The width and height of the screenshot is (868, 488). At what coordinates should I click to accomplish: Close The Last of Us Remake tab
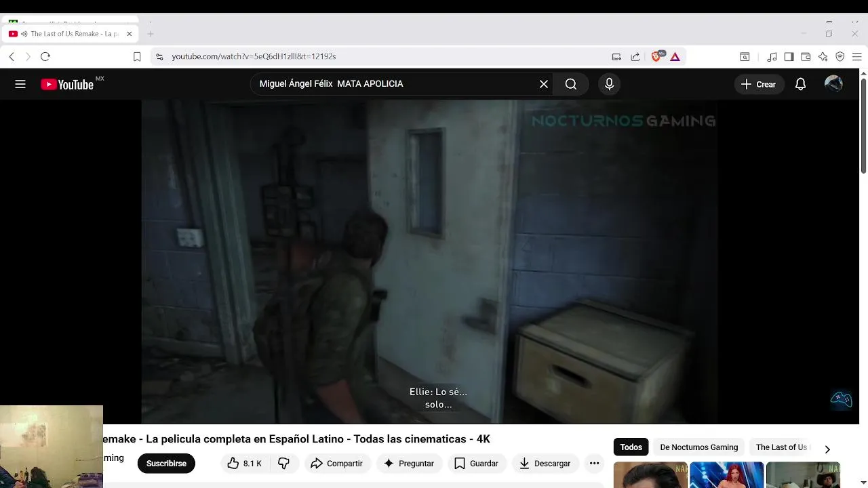130,34
